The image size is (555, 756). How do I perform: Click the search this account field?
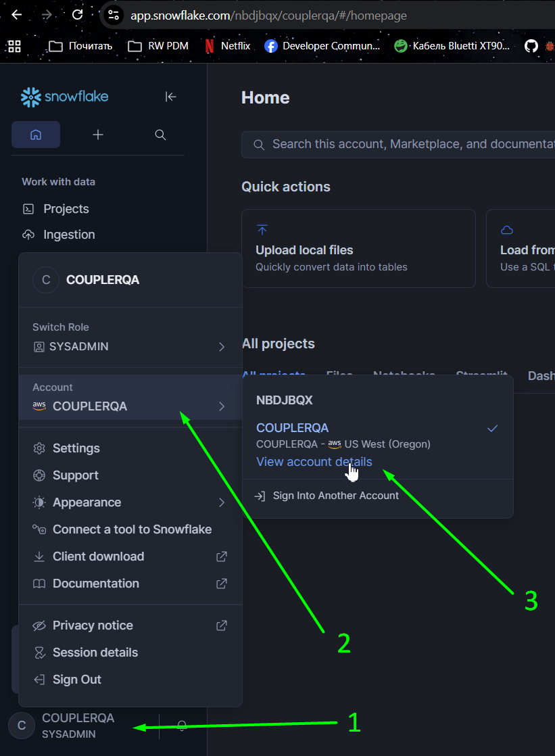tap(398, 144)
